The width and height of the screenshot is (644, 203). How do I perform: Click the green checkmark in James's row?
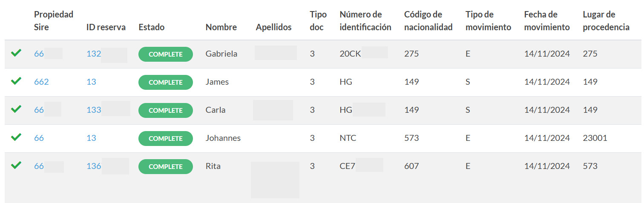16,81
